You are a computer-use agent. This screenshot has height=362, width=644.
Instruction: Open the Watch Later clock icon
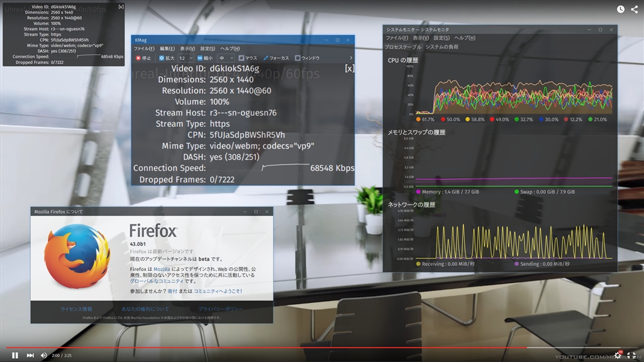pyautogui.click(x=621, y=9)
